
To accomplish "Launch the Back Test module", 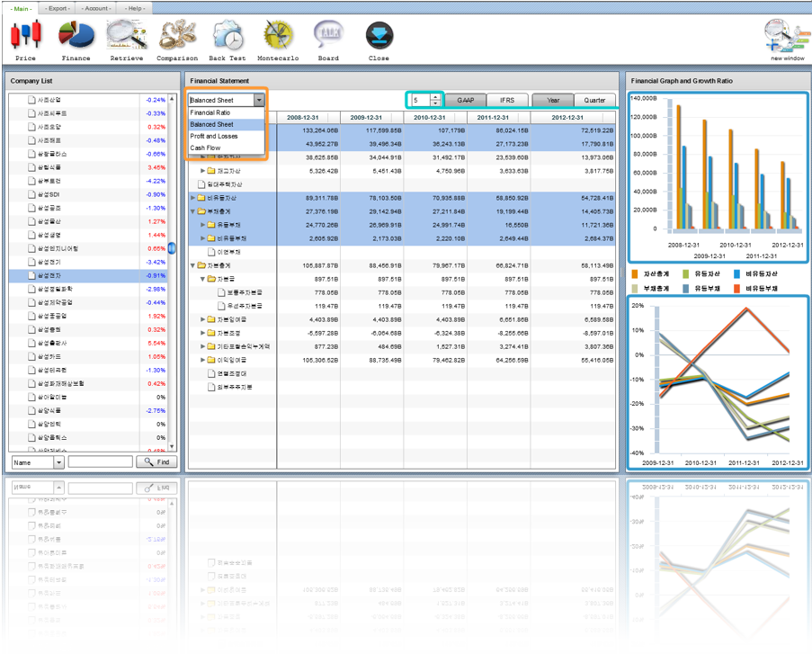I will [228, 36].
